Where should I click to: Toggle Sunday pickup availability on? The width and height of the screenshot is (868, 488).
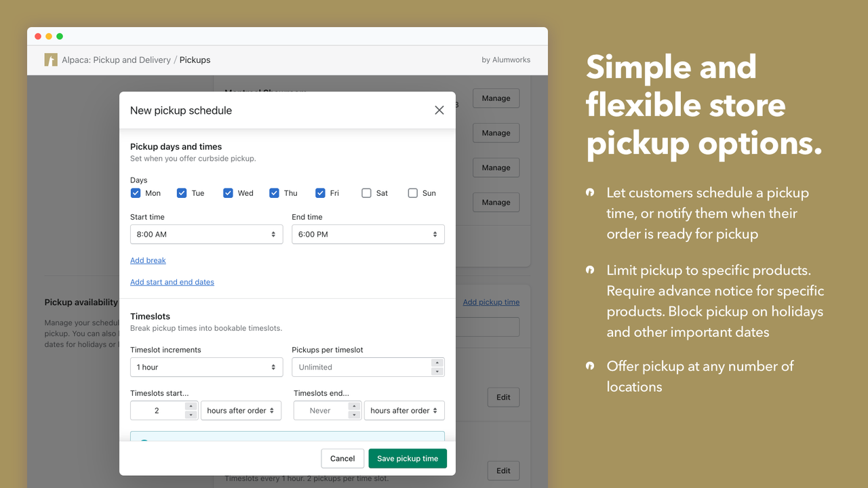412,192
